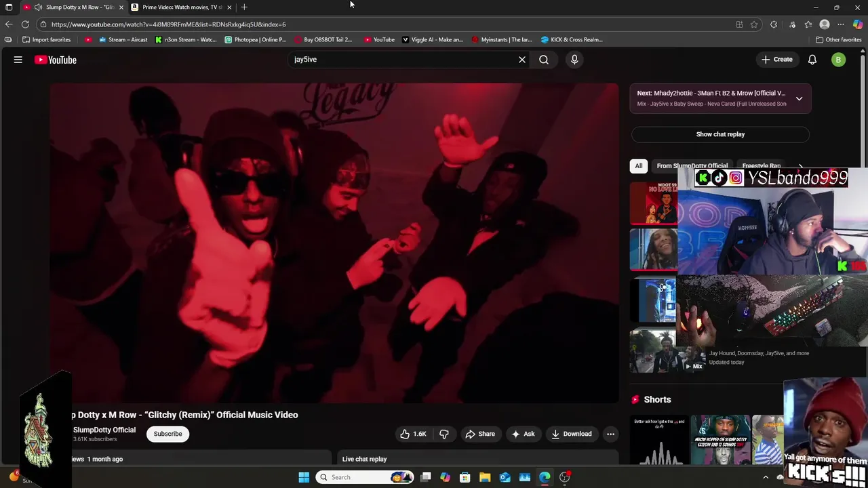Image resolution: width=868 pixels, height=488 pixels.
Task: Open the audio waveform Short thumbnail
Action: point(658,440)
